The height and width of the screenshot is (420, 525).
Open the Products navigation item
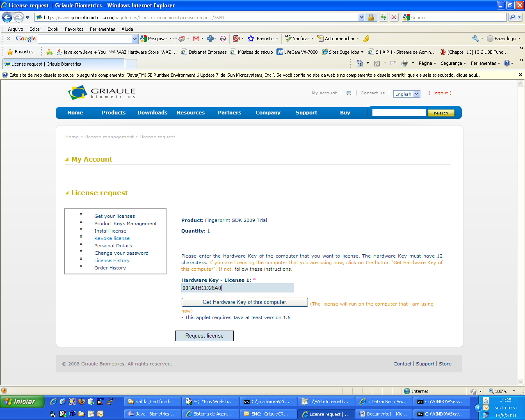pyautogui.click(x=114, y=113)
